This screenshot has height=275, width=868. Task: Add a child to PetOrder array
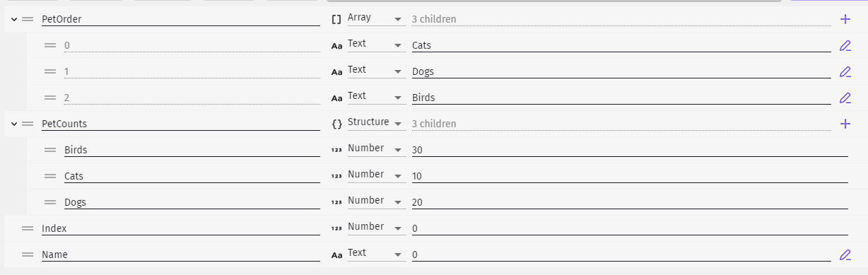pyautogui.click(x=845, y=19)
